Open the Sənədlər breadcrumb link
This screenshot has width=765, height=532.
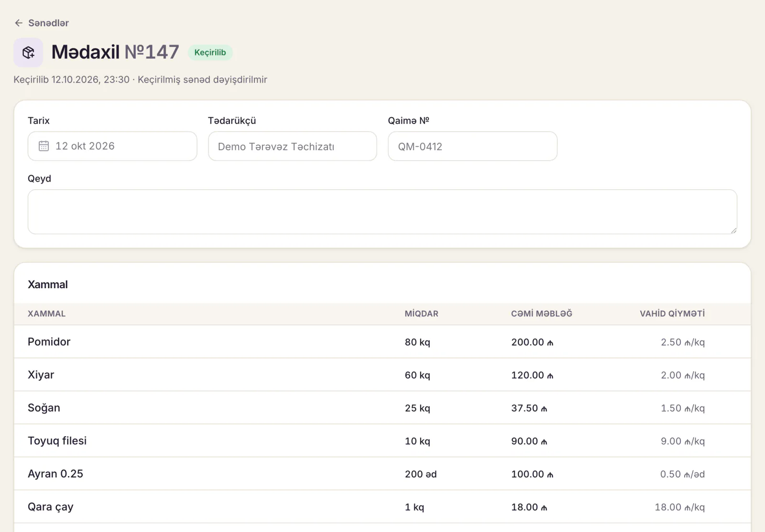click(48, 23)
